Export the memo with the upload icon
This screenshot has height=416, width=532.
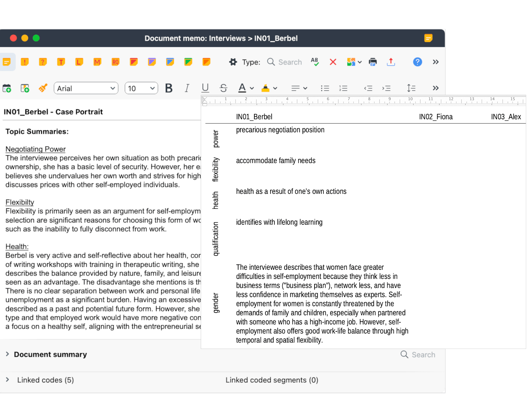391,62
